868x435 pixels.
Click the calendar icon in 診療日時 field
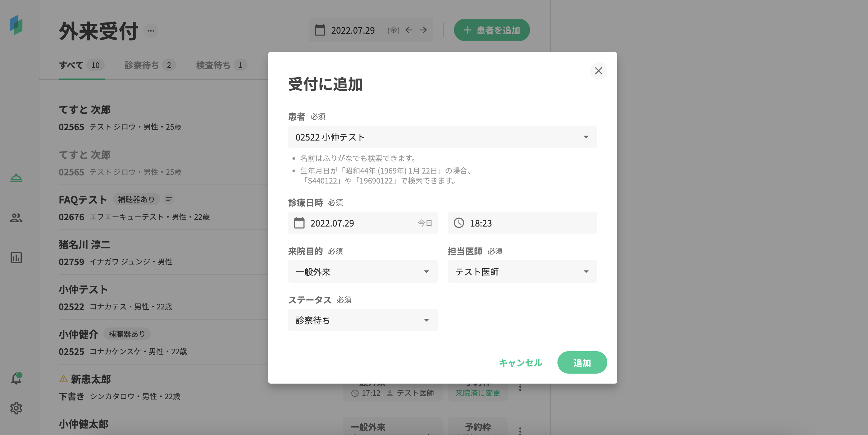299,223
